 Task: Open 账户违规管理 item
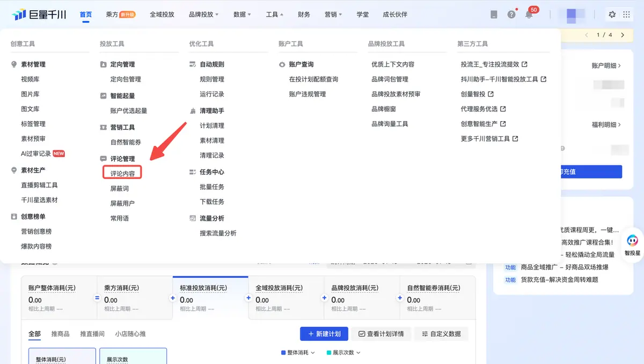308,94
